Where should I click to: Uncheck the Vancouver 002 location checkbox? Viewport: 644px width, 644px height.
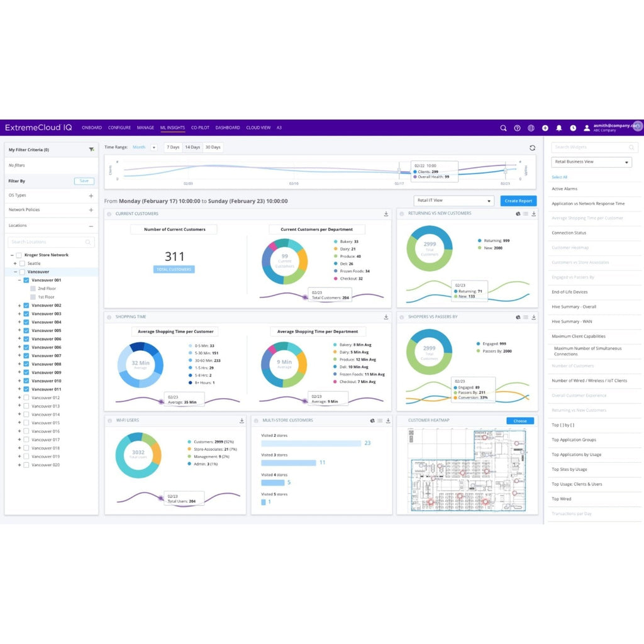coord(26,305)
